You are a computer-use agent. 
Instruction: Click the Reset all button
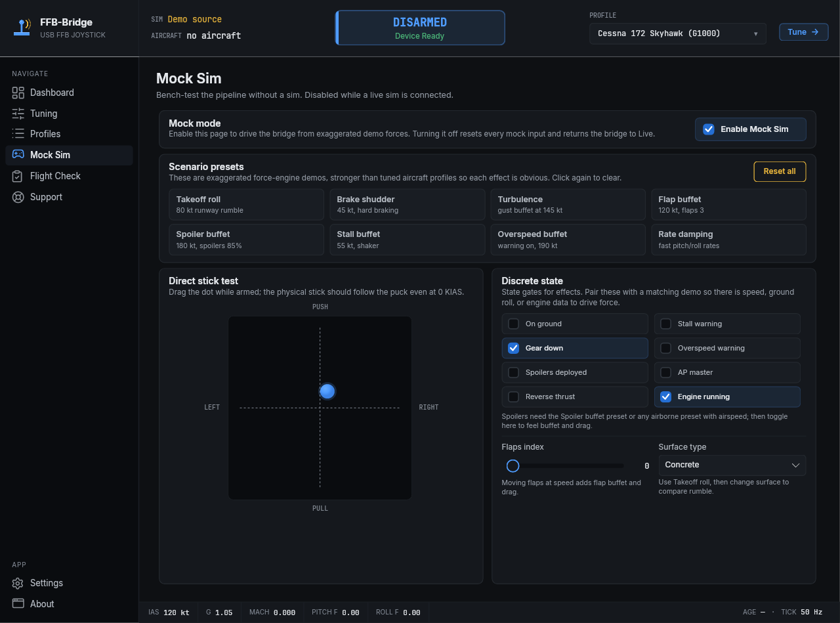pos(780,171)
